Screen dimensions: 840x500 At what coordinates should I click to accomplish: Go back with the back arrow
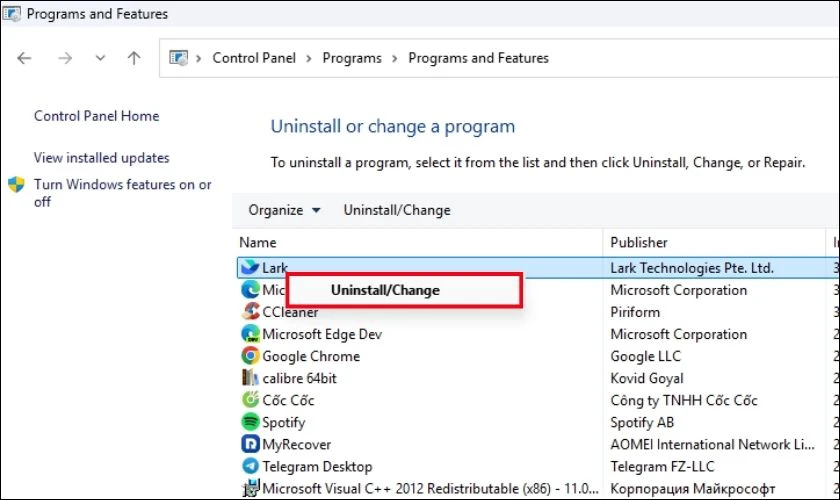(24, 58)
